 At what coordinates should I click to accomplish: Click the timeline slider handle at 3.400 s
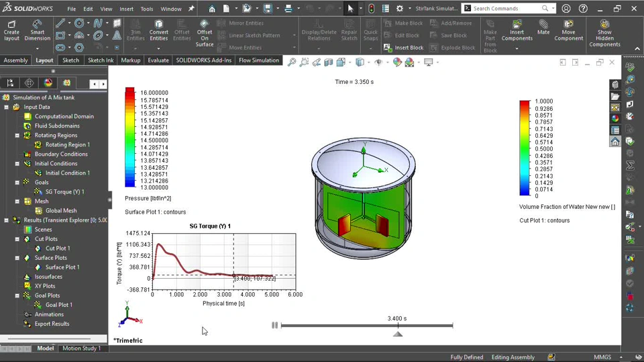tap(398, 333)
